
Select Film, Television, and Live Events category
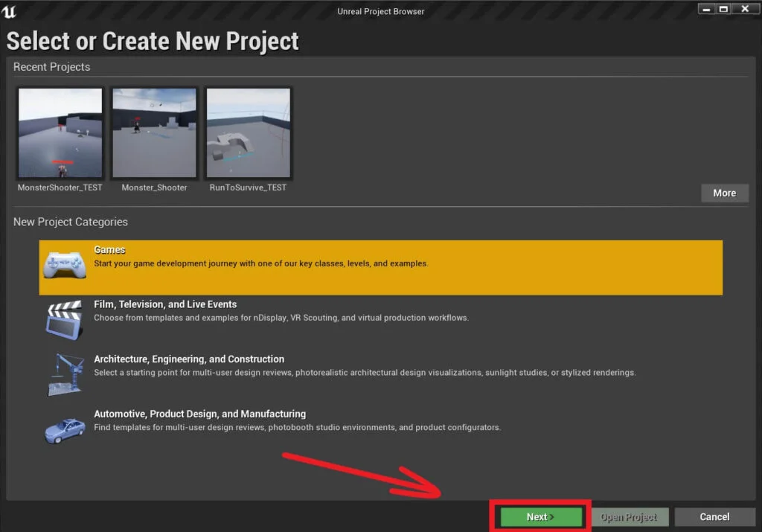(x=165, y=304)
